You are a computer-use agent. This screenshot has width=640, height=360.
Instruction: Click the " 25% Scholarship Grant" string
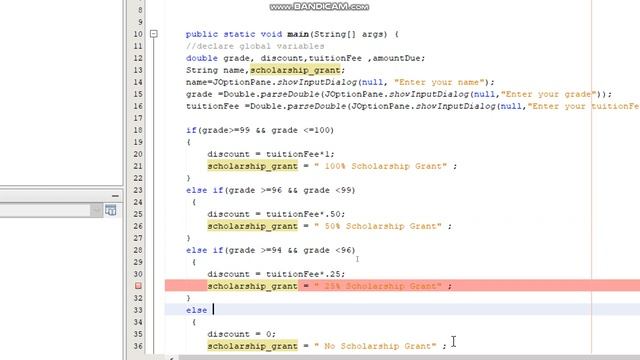click(378, 286)
